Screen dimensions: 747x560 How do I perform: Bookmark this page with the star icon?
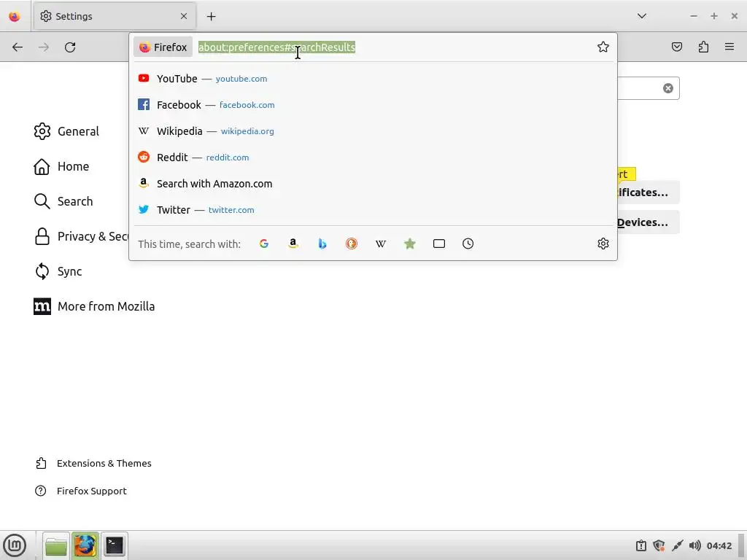603,47
